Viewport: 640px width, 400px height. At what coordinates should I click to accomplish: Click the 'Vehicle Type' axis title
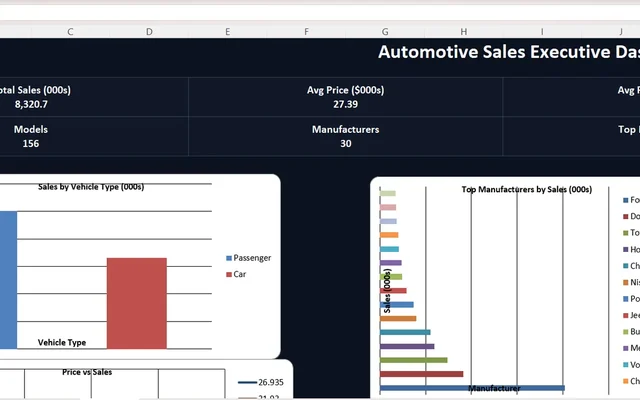click(x=62, y=342)
